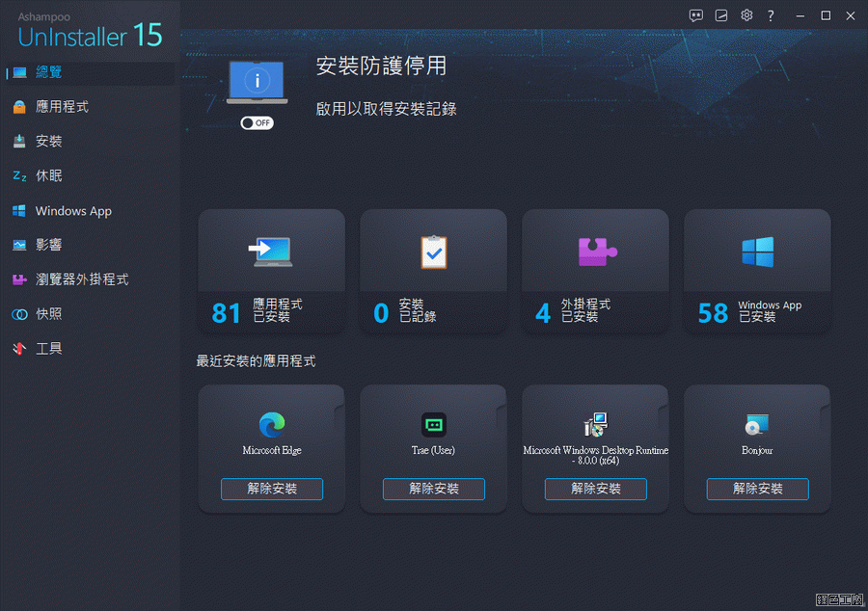Click the laptop info icon for install guard

[256, 82]
